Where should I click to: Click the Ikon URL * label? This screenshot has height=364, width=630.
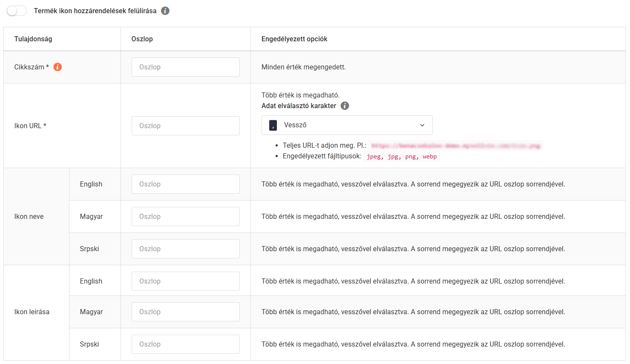(x=30, y=126)
